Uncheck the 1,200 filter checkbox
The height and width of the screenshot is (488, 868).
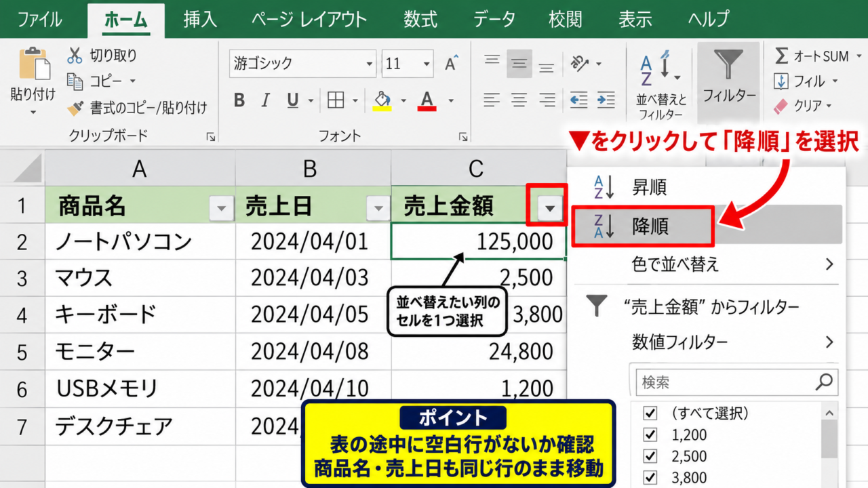650,434
